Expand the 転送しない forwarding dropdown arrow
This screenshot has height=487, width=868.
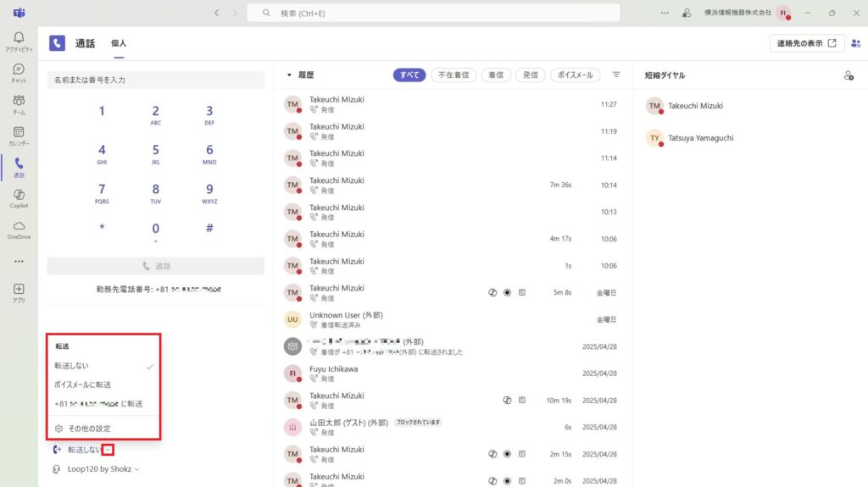pyautogui.click(x=108, y=450)
